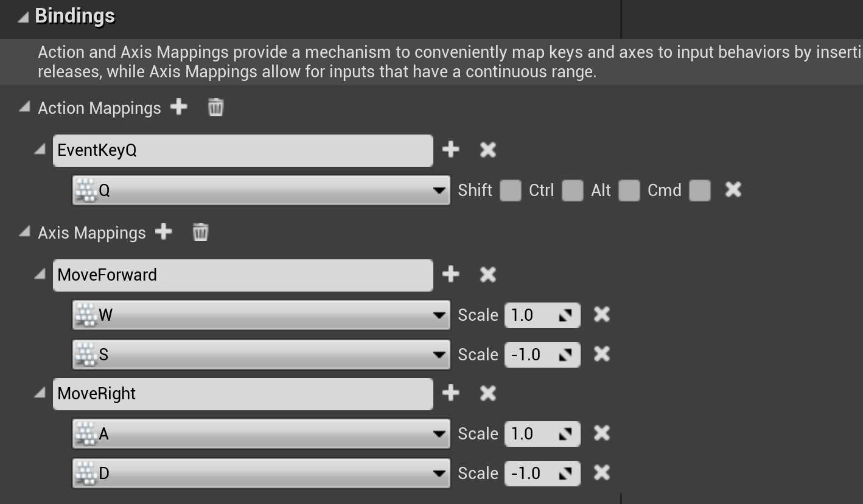Delete all Axis Mappings using the trash icon
The height and width of the screenshot is (504, 863).
200,232
